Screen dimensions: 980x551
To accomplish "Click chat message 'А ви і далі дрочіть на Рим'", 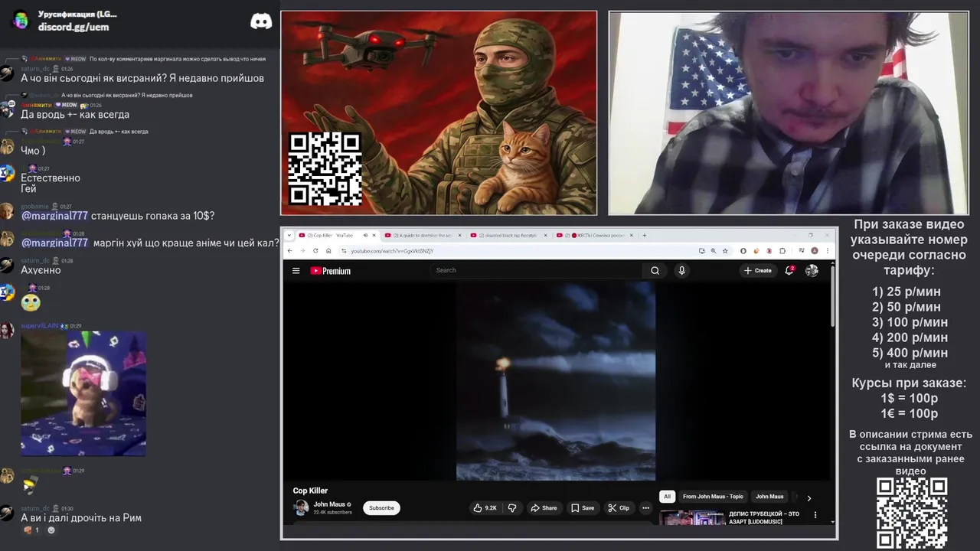I will [81, 518].
